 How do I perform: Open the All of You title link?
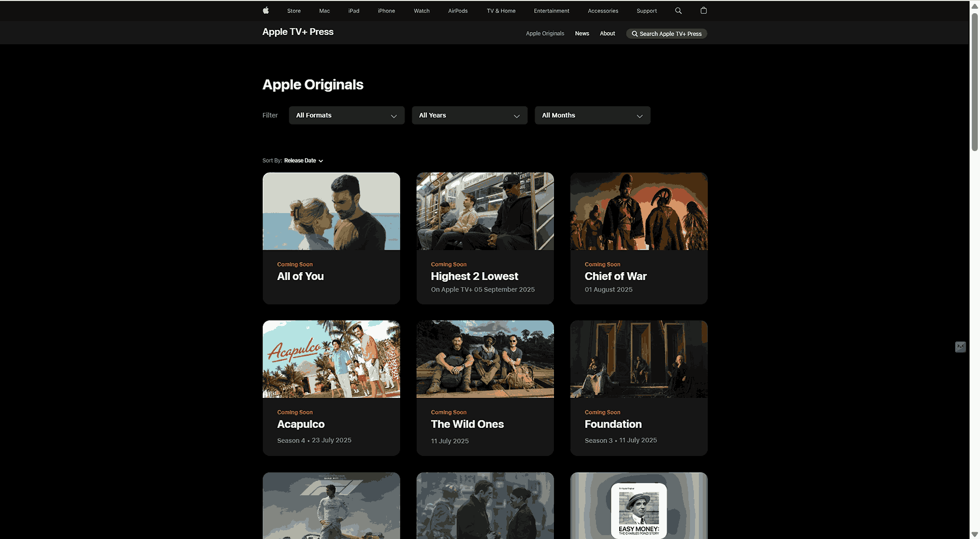coord(300,276)
